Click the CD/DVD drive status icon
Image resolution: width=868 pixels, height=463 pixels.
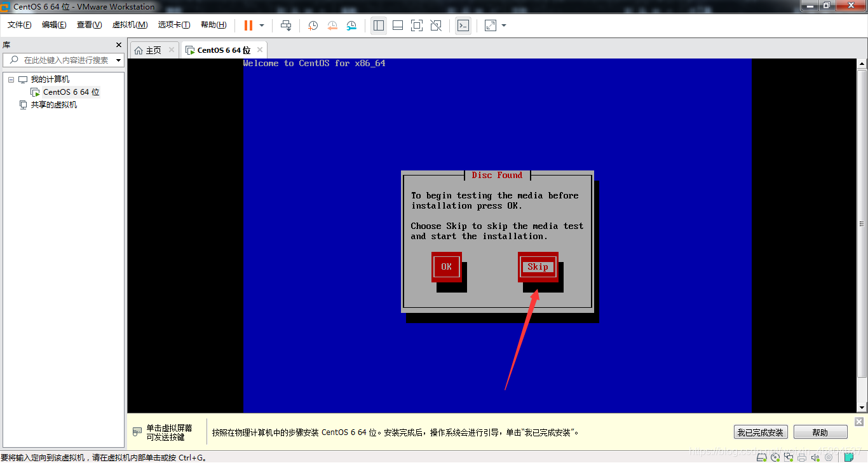click(x=774, y=457)
